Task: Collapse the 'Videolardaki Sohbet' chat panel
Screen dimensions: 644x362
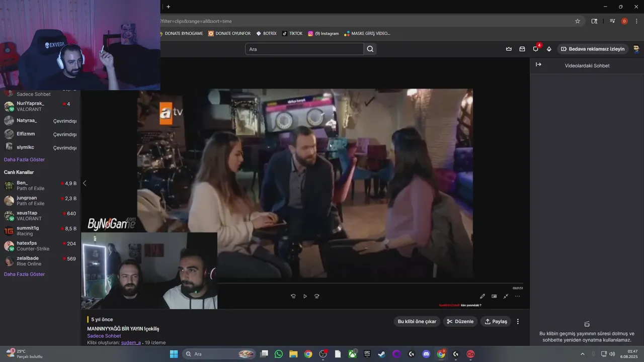Action: [538, 64]
